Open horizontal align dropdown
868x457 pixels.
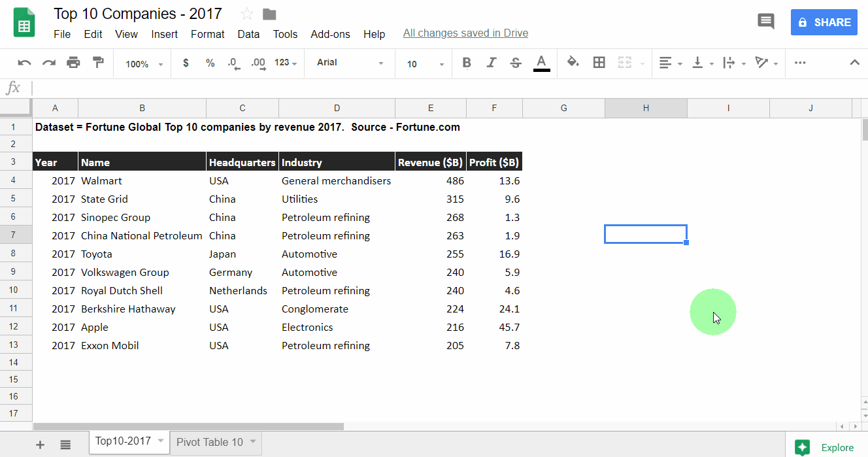(671, 63)
